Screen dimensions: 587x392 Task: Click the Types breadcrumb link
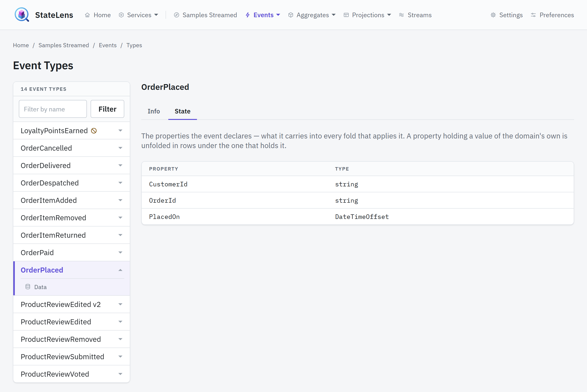[x=134, y=45]
